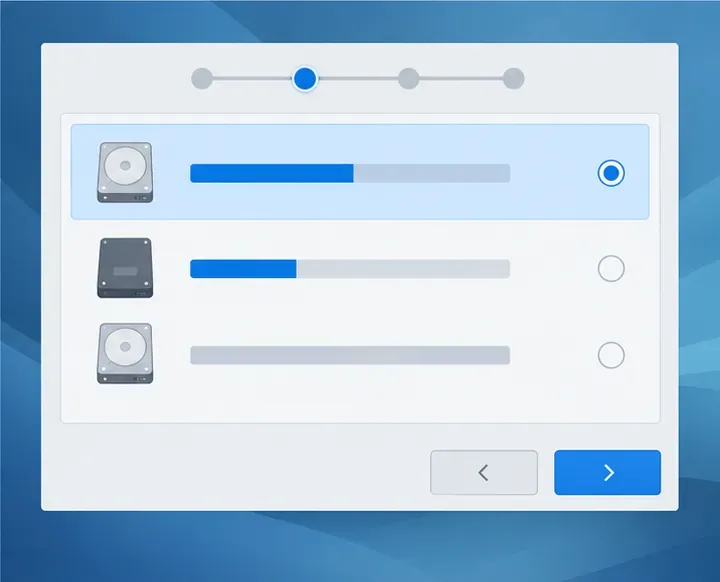Click the half-filled usage bar, highlighted row
Image resolution: width=720 pixels, height=582 pixels.
tap(350, 173)
